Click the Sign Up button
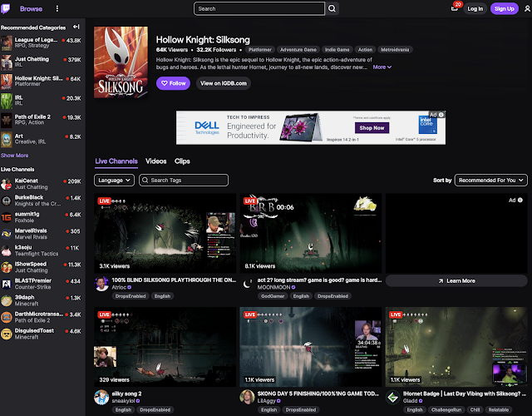The height and width of the screenshot is (416, 532). point(504,8)
